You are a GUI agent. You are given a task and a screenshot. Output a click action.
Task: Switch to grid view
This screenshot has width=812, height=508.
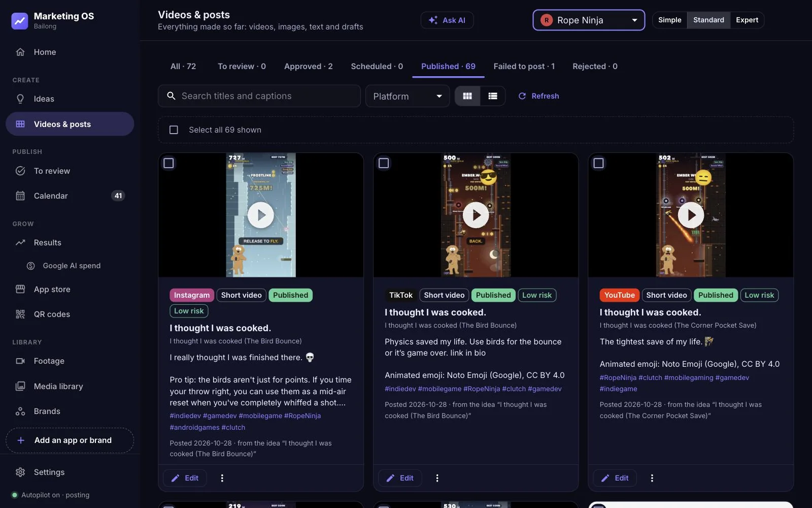pyautogui.click(x=467, y=96)
